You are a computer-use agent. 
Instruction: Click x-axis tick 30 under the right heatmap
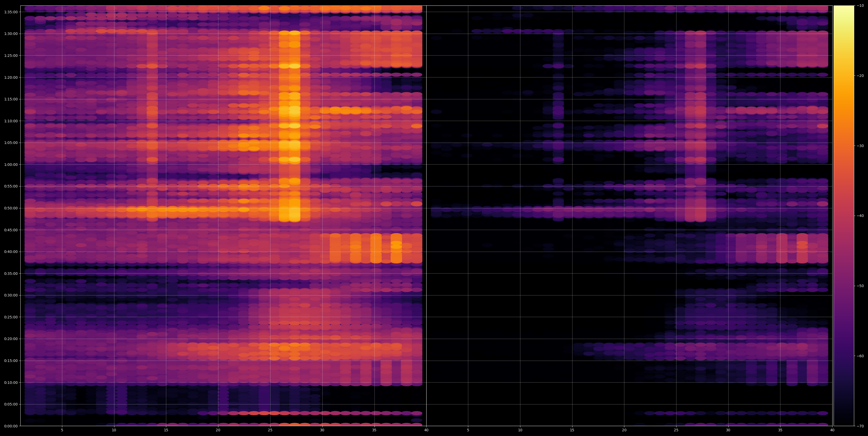[x=728, y=430]
